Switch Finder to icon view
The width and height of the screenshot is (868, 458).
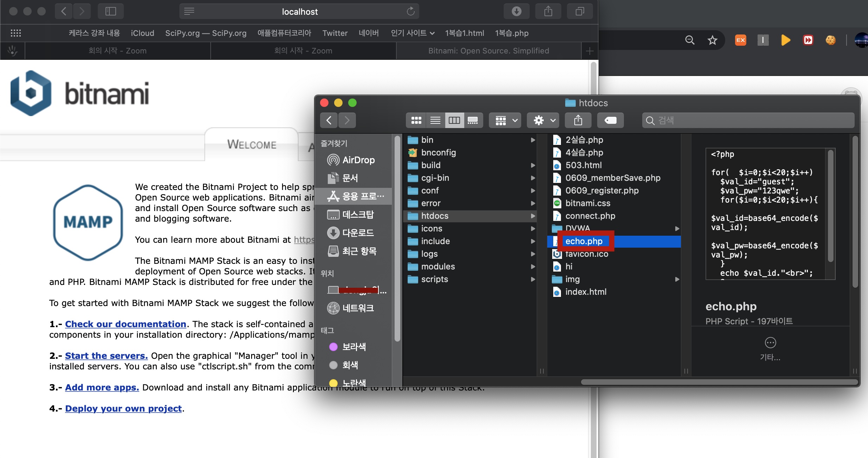(416, 120)
